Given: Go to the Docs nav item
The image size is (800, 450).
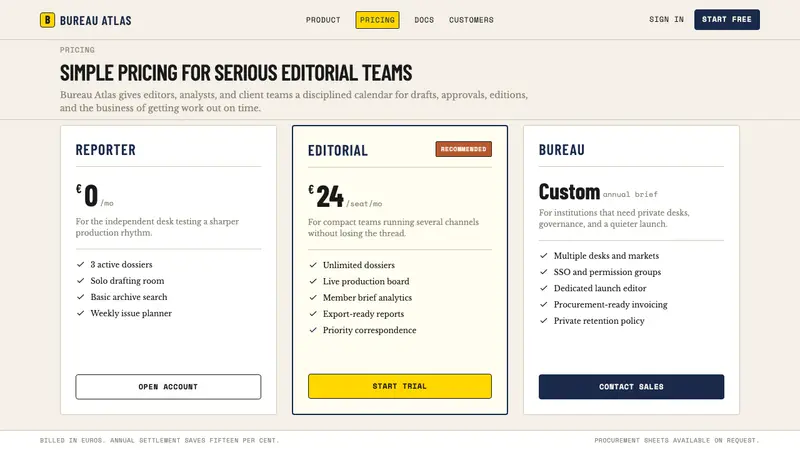Looking at the screenshot, I should pos(424,20).
